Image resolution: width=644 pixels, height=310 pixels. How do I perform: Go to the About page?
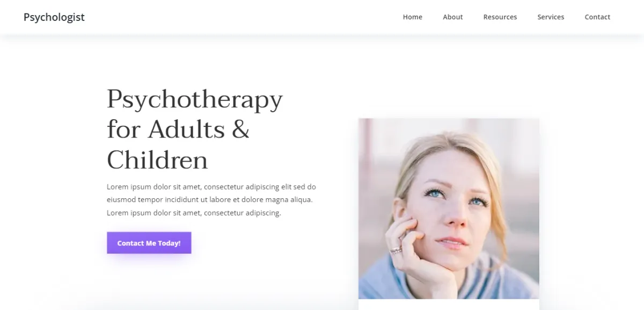tap(452, 17)
